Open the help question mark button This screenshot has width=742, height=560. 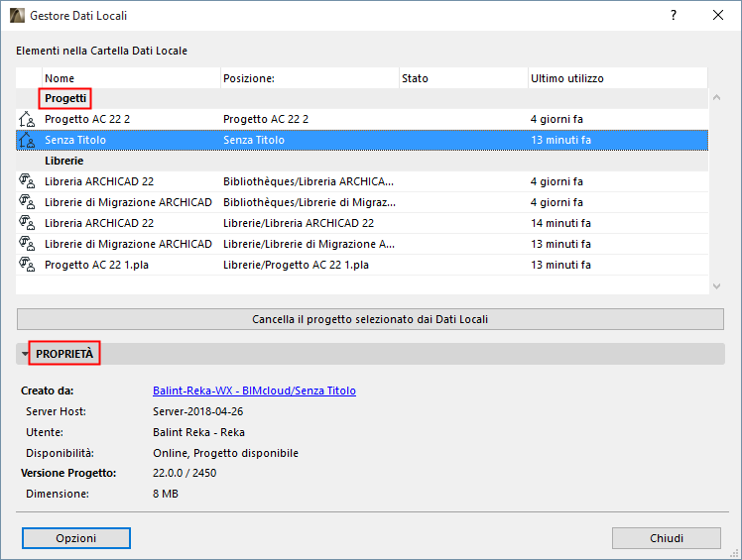coord(674,15)
